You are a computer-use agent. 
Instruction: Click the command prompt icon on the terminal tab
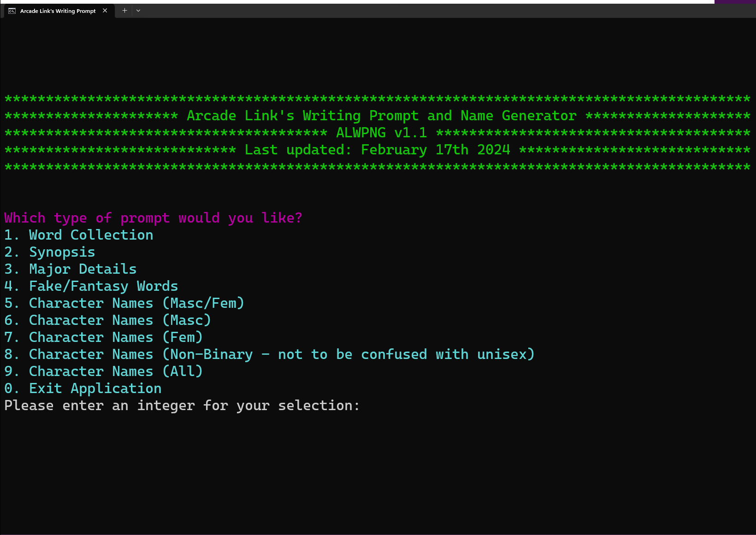[11, 11]
